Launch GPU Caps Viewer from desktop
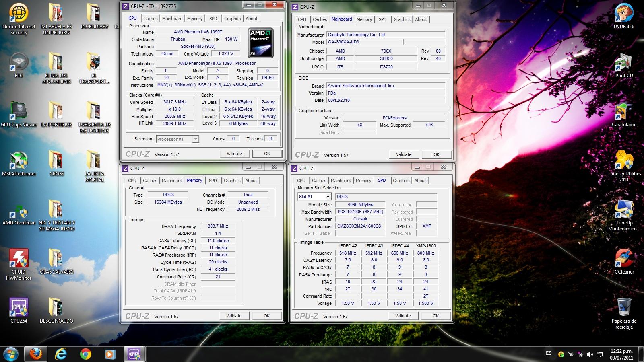The width and height of the screenshot is (644, 362). [19, 115]
